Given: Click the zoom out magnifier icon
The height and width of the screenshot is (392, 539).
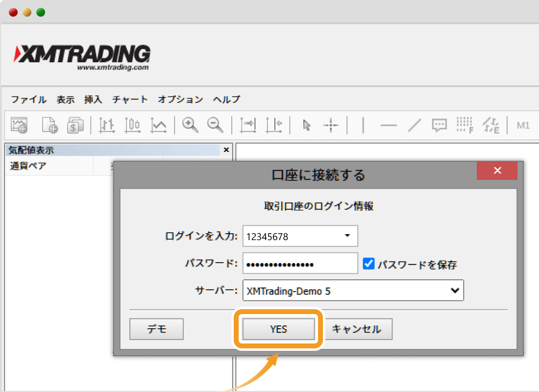Looking at the screenshot, I should [x=215, y=125].
